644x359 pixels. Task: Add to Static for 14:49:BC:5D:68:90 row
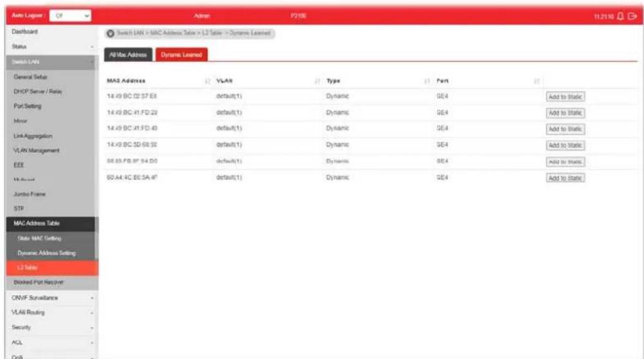click(x=565, y=145)
